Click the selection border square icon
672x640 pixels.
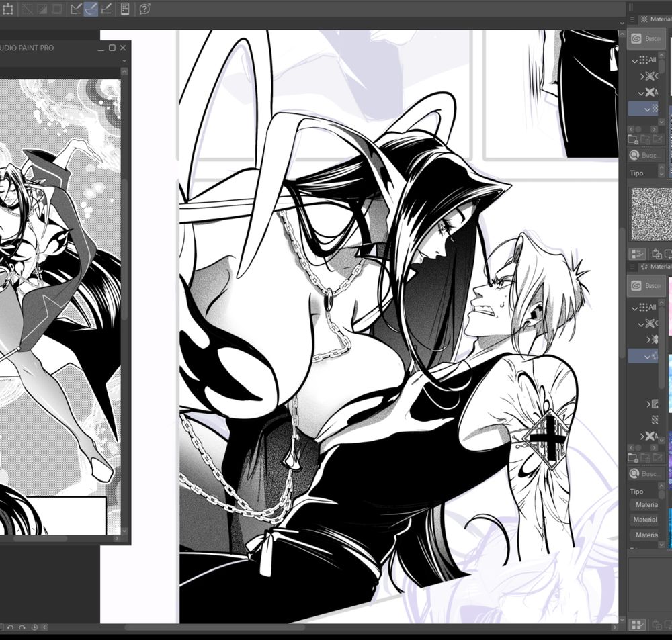coord(56,9)
